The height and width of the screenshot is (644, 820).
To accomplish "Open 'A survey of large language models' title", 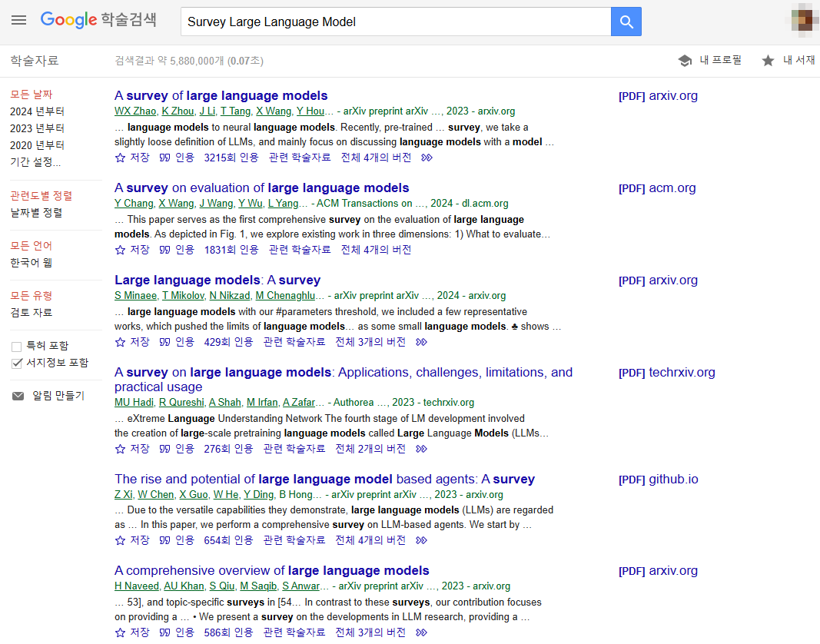I will 221,96.
